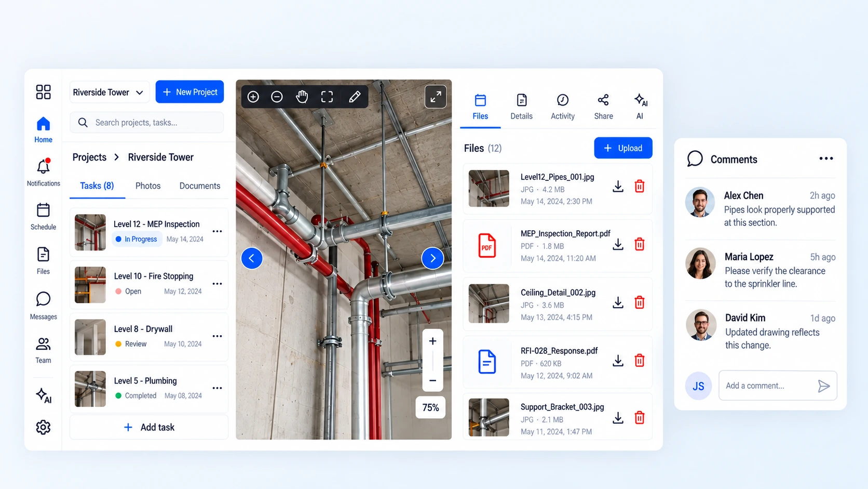Select the fit-to-frame tool
Image resolution: width=868 pixels, height=489 pixels.
pyautogui.click(x=327, y=97)
